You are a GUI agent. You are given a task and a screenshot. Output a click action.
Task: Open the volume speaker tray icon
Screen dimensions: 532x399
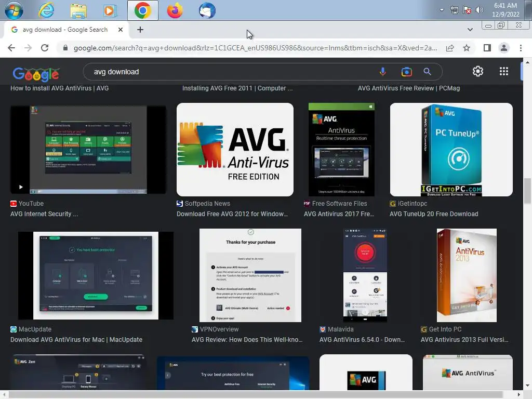(x=480, y=10)
